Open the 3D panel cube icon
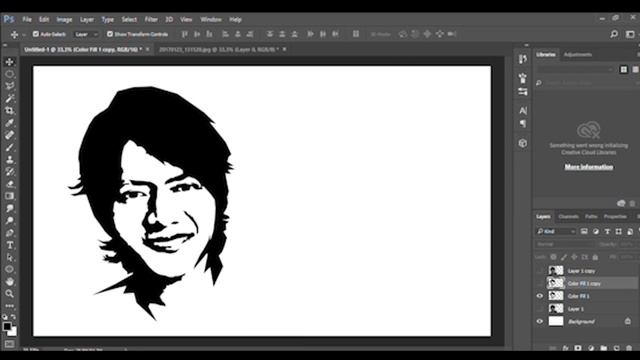 coord(523,143)
